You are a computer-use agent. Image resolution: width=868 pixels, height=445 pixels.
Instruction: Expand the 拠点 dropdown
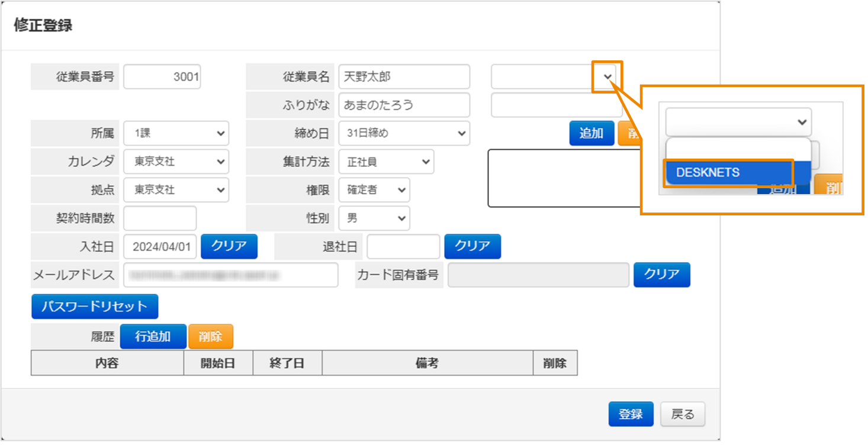(175, 190)
